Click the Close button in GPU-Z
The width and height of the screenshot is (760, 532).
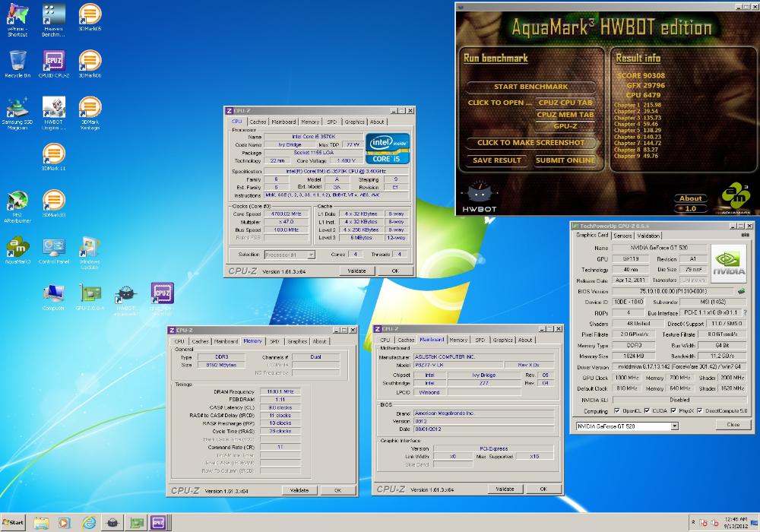coord(733,424)
